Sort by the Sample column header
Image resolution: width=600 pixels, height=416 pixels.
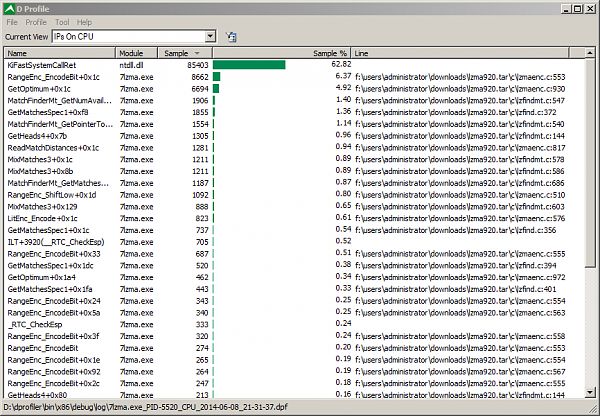pyautogui.click(x=185, y=53)
